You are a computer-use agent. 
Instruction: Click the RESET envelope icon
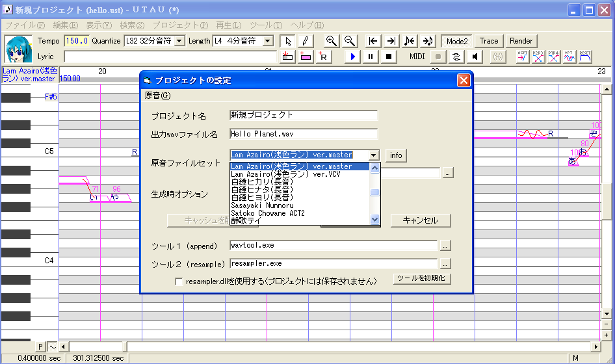coord(585,57)
